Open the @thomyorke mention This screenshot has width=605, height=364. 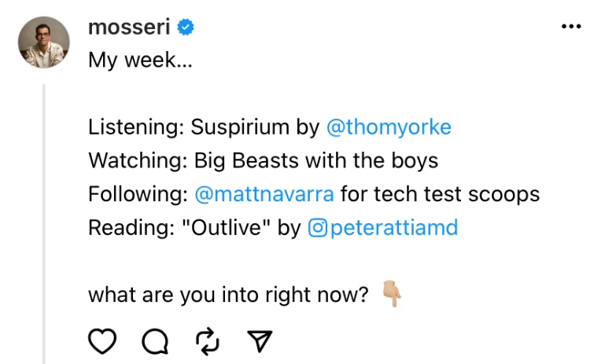tap(389, 127)
